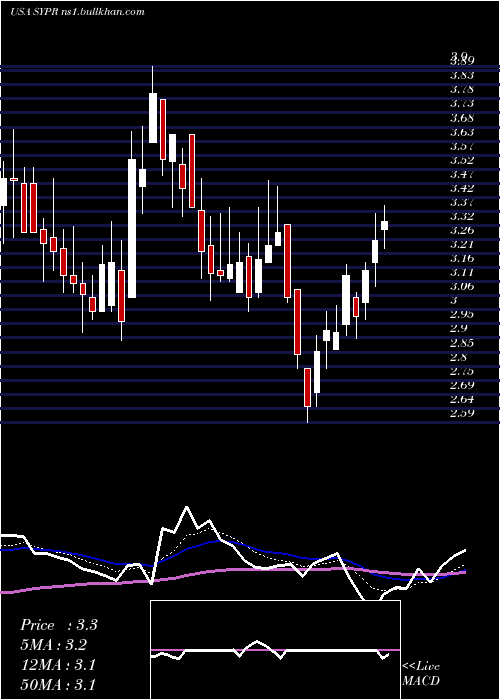Viewport: 500px width, 700px height.
Task: Click the 3.73 price axis label
Action: point(462,104)
